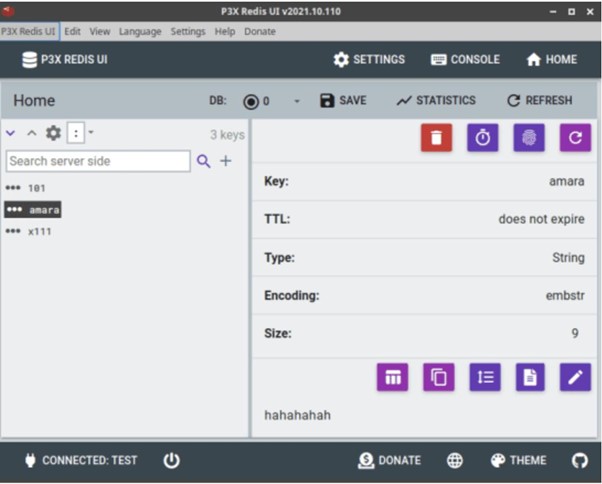This screenshot has width=602, height=484.
Task: Collapse all tree nodes chevron up
Action: point(32,133)
